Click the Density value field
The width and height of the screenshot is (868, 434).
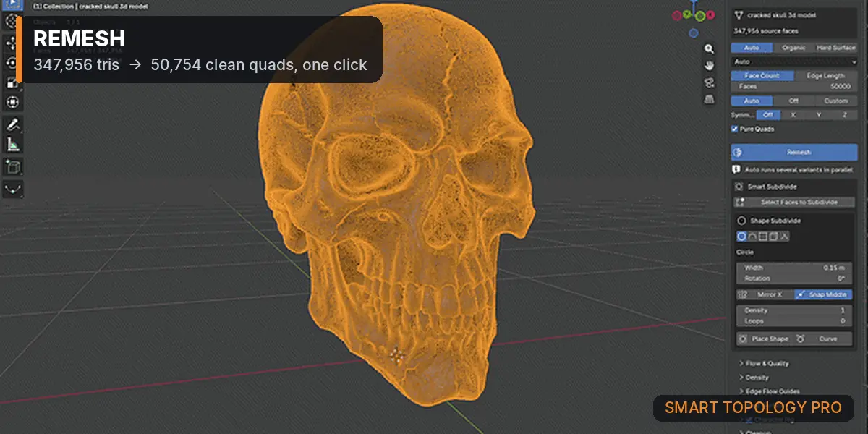(x=794, y=310)
